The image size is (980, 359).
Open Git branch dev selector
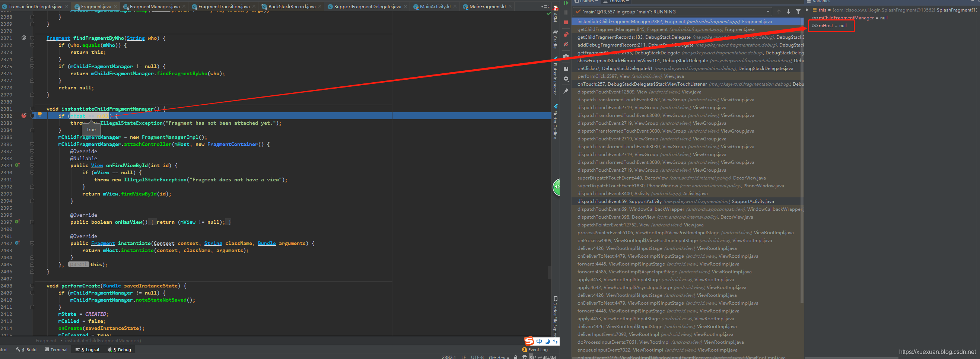coord(499,357)
